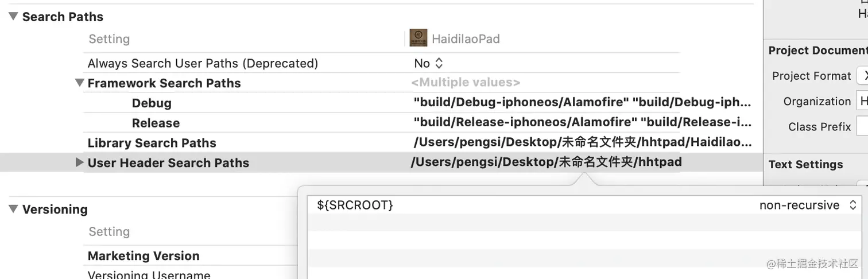
Task: Expand User Header Search Paths row
Action: [80, 162]
